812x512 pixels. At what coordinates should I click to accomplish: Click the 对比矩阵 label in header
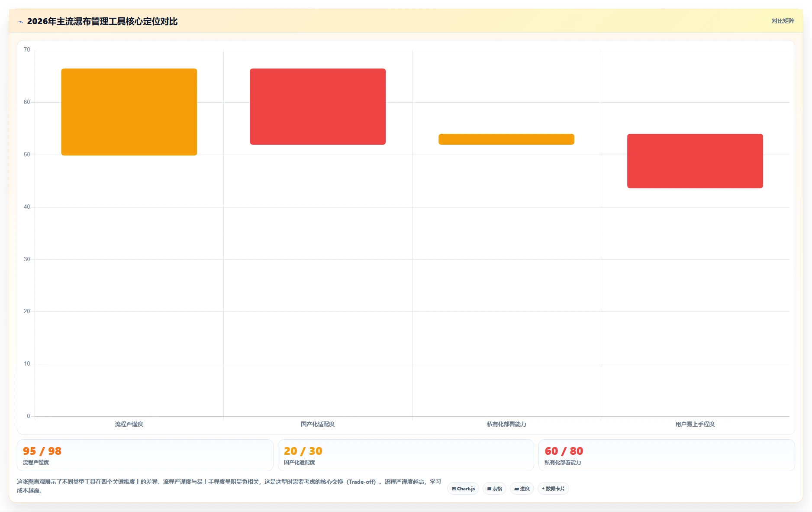click(783, 21)
